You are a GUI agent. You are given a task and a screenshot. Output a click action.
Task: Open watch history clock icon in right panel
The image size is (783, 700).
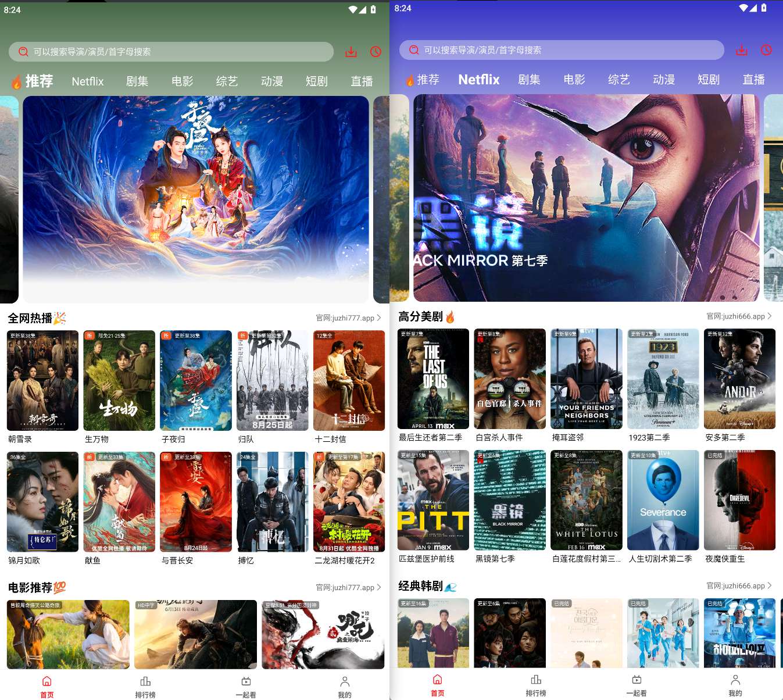pos(767,50)
